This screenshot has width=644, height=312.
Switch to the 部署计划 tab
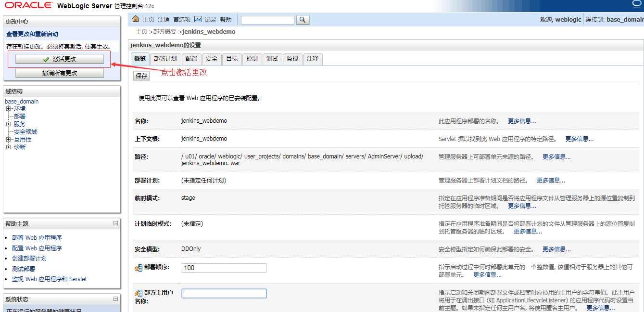pos(165,59)
